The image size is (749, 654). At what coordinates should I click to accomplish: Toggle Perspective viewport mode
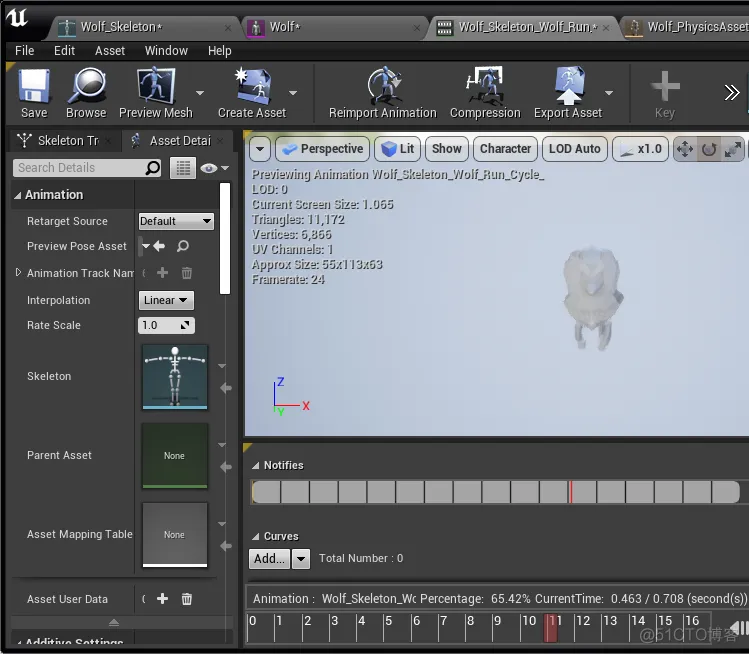[323, 149]
